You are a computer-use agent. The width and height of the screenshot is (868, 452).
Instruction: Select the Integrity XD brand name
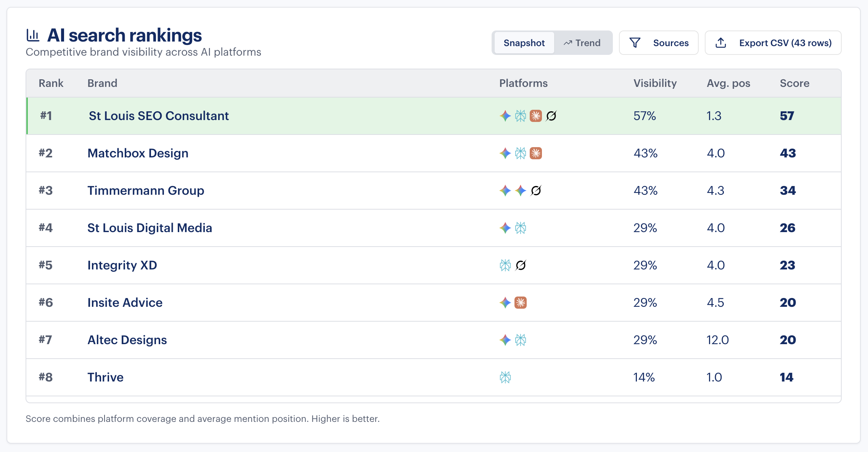[122, 265]
